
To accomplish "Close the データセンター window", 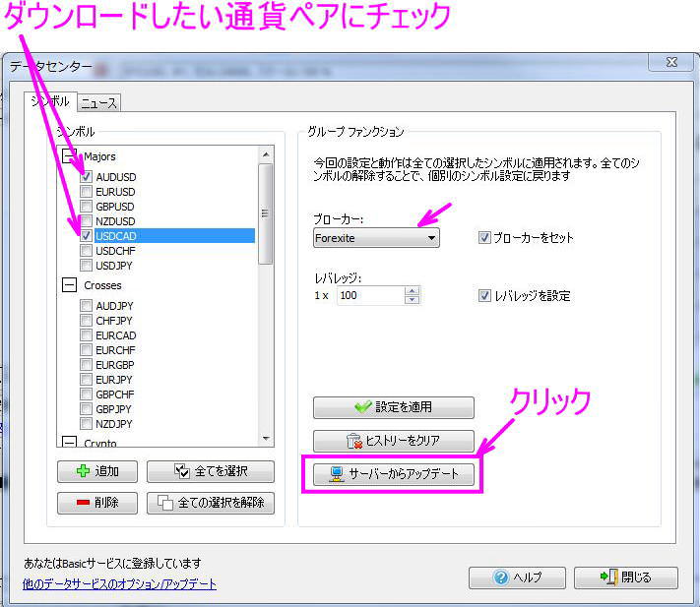I will click(671, 62).
